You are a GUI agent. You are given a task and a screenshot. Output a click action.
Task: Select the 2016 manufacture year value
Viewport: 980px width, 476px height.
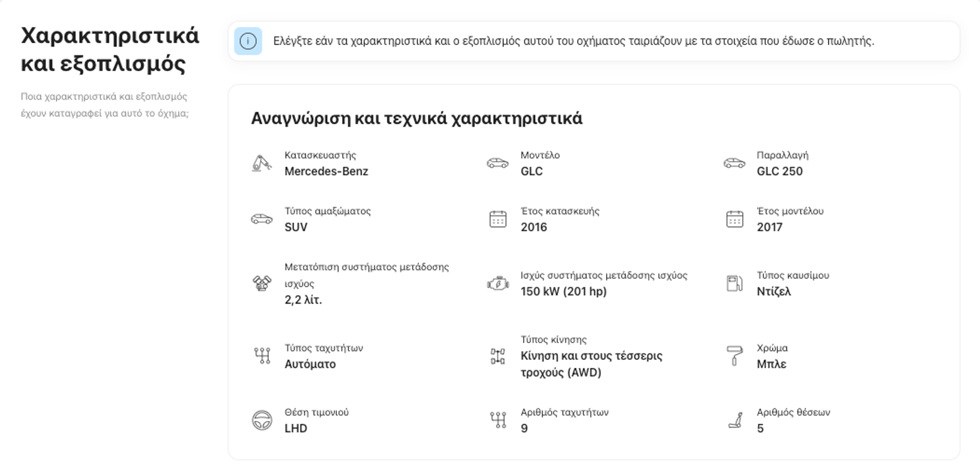point(534,227)
